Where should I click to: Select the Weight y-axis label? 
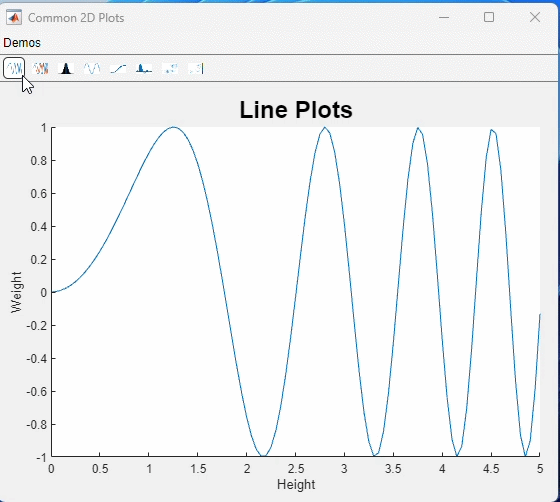tap(16, 292)
